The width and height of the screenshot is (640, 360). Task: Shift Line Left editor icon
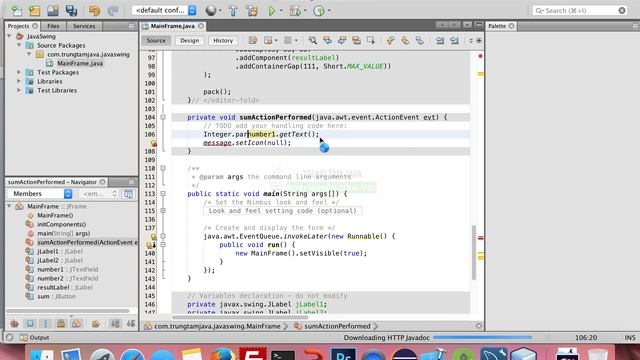(x=440, y=40)
